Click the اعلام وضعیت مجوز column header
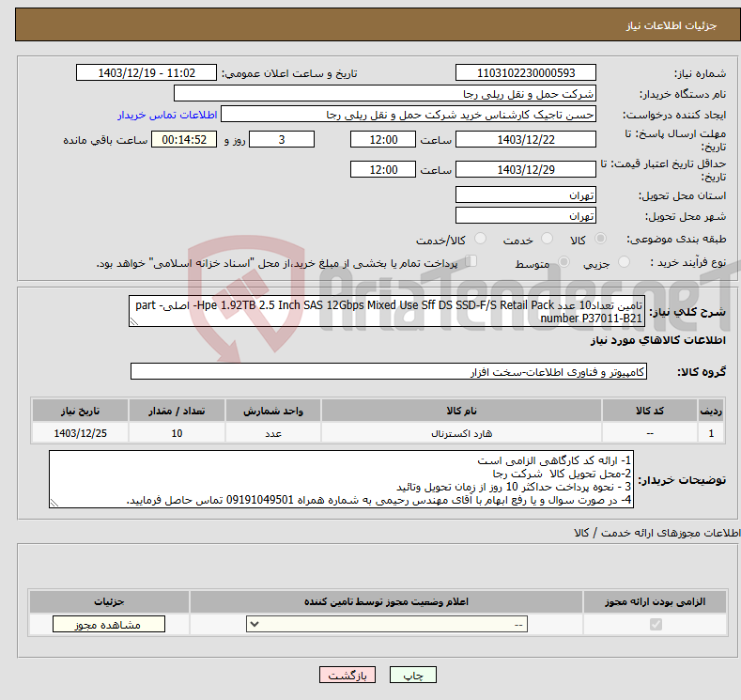This screenshot has height=700, width=741. (x=386, y=601)
